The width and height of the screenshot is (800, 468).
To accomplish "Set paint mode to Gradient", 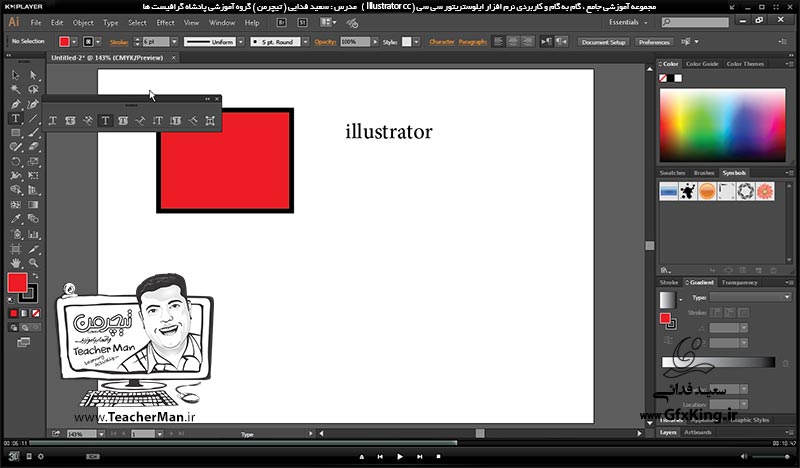I will click(24, 313).
